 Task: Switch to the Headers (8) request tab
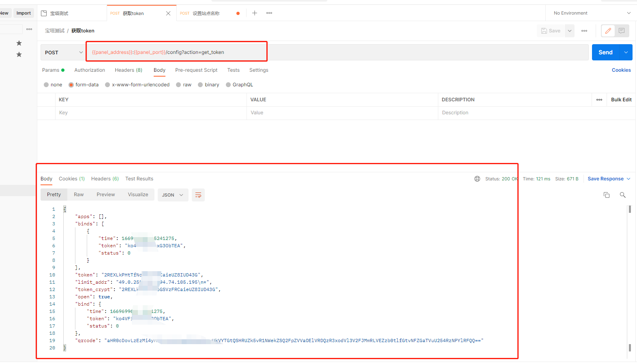[128, 70]
